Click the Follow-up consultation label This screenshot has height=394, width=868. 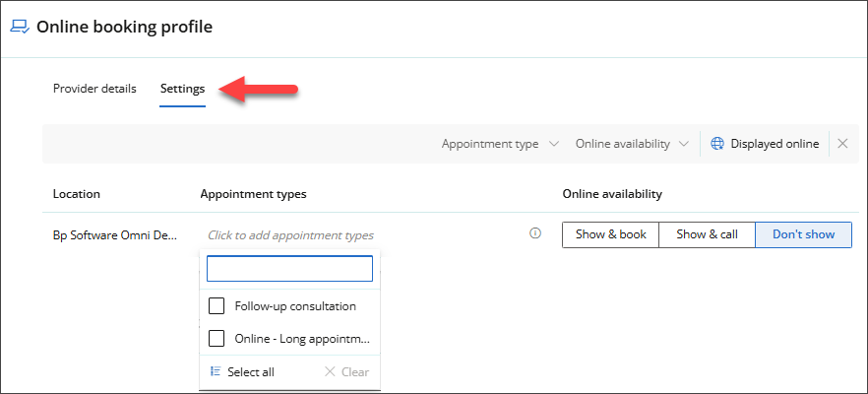[x=295, y=306]
